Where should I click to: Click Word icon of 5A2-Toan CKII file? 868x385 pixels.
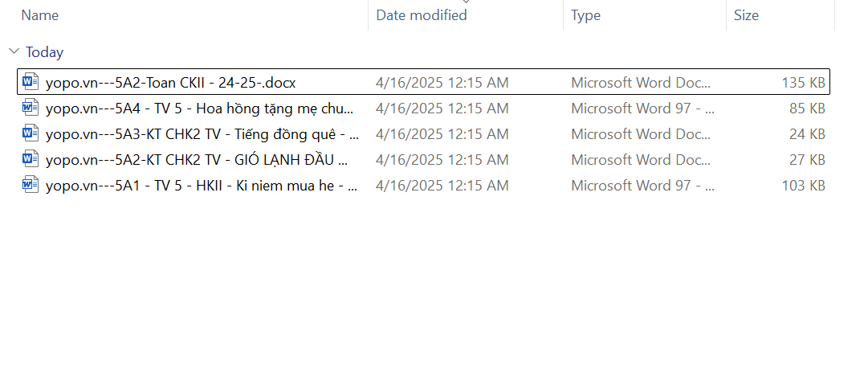click(x=31, y=82)
